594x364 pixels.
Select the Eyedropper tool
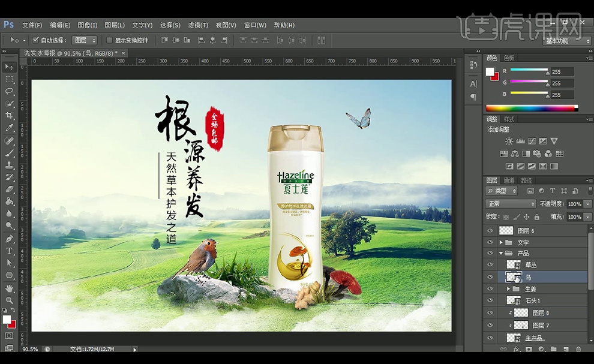pyautogui.click(x=9, y=128)
